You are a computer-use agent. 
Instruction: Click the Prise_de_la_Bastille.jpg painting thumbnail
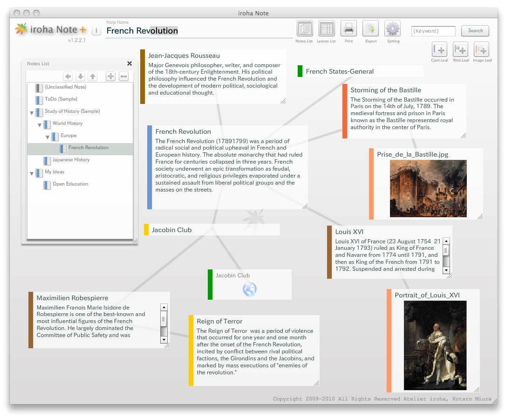pyautogui.click(x=428, y=188)
